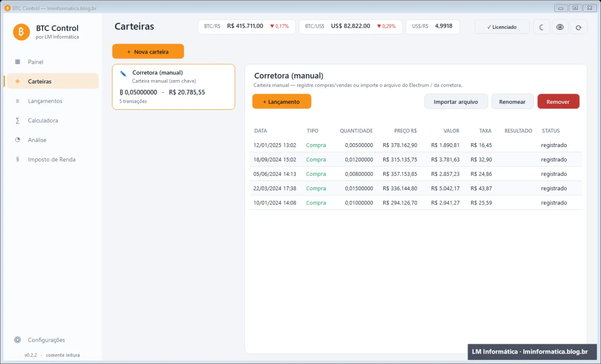601x364 pixels.
Task: Click the BTC/US$ price ticker
Action: (x=351, y=27)
